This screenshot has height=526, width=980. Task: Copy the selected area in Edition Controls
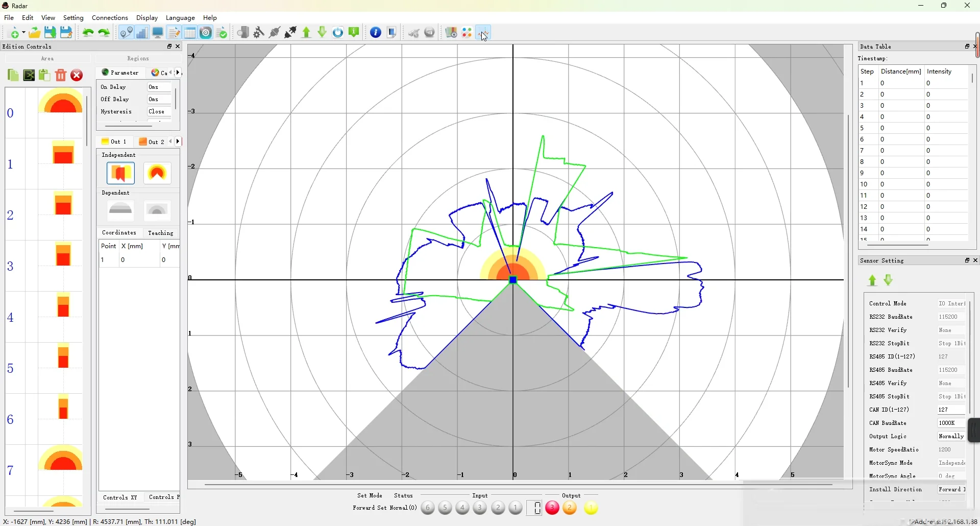[13, 75]
